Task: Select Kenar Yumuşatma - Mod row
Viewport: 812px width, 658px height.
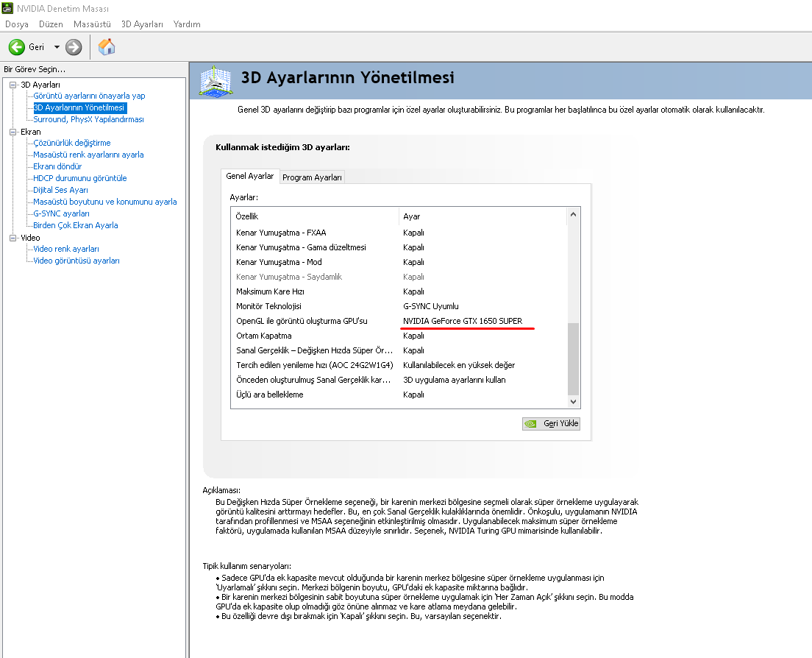Action: coord(399,263)
